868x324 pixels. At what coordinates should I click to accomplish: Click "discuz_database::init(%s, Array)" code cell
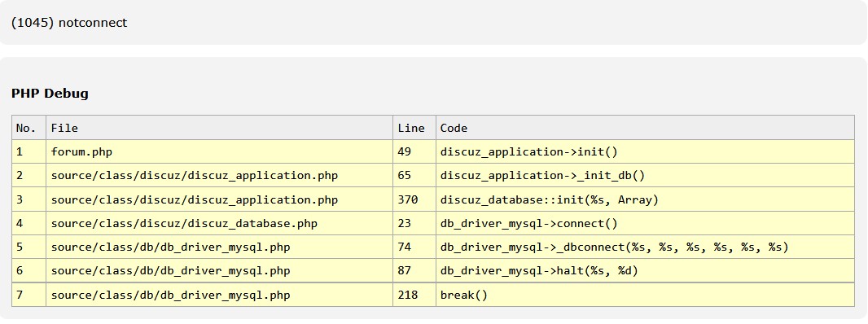(645, 199)
